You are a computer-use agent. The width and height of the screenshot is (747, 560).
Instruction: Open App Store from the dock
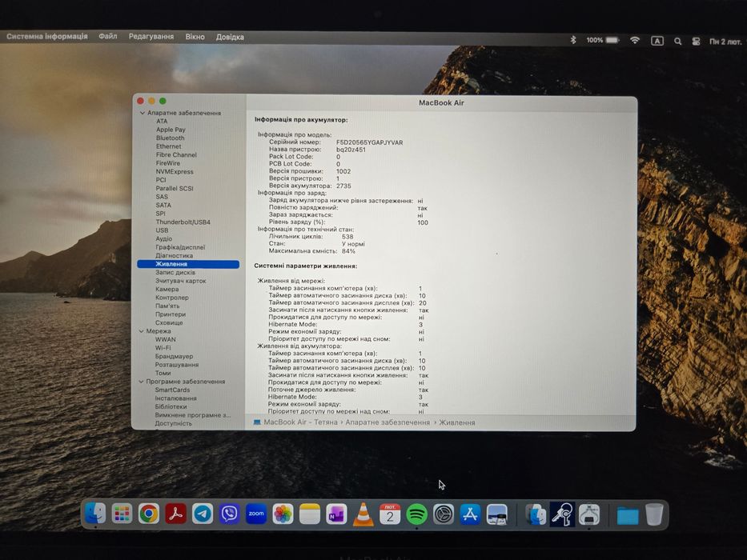pos(470,514)
